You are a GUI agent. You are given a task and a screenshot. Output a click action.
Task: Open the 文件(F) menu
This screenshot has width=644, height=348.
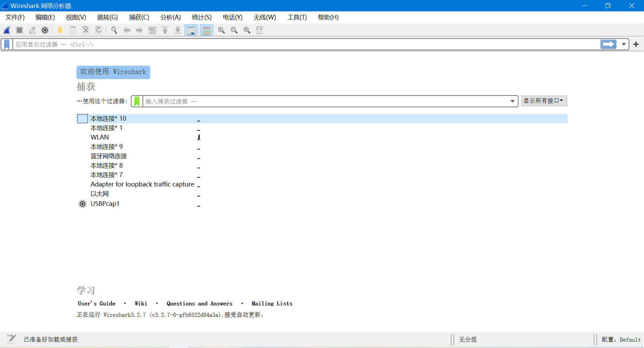coord(15,17)
